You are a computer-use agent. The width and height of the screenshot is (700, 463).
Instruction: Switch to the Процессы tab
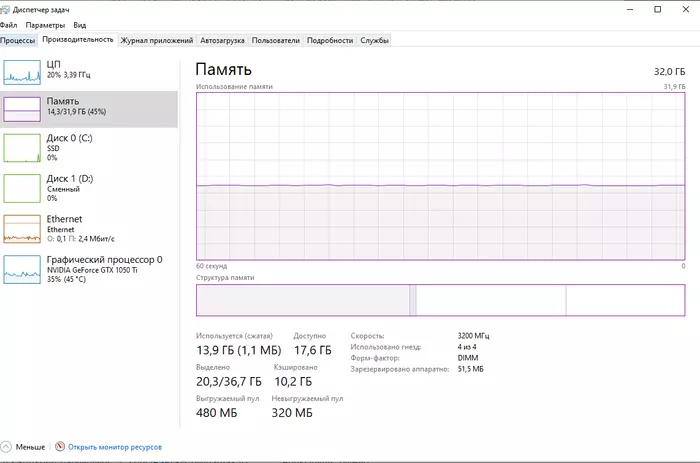click(x=18, y=41)
